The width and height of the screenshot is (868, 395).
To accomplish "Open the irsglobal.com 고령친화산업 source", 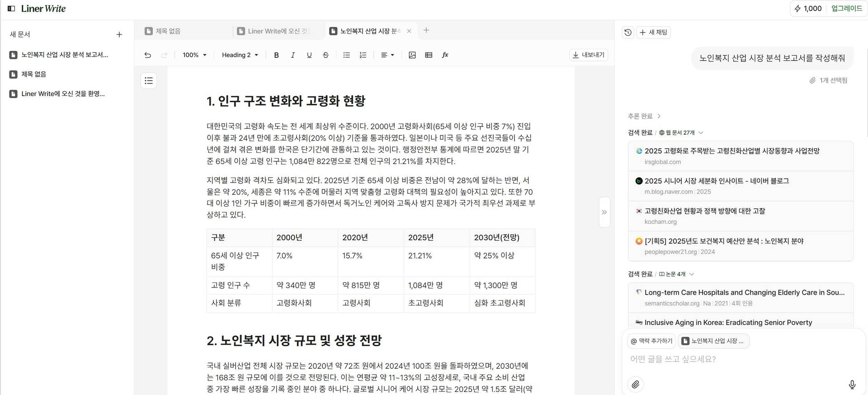I will coord(741,156).
